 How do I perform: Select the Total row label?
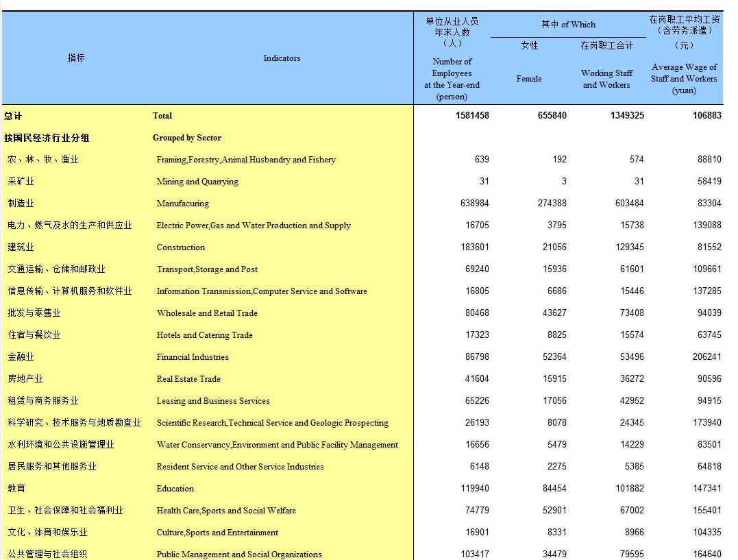pyautogui.click(x=162, y=115)
